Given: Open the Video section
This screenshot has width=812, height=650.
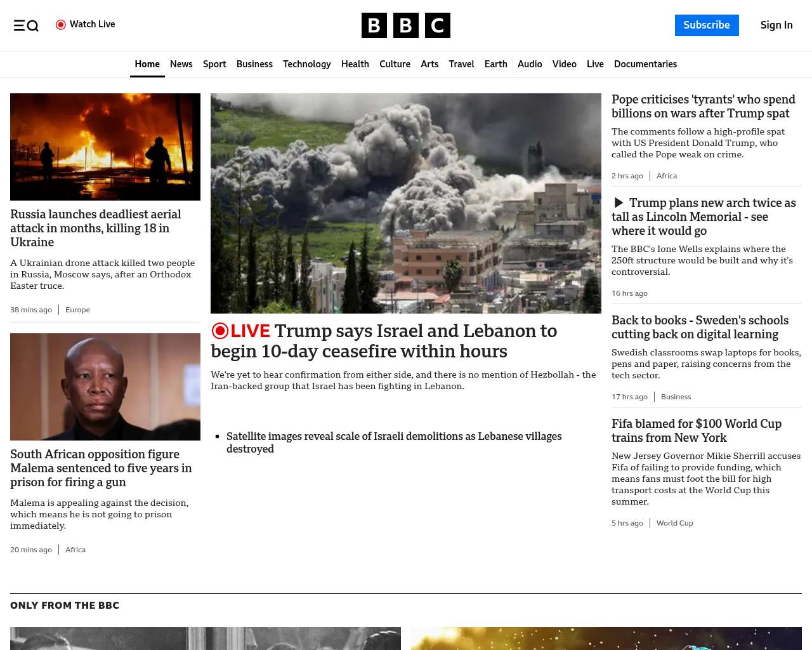Looking at the screenshot, I should point(565,64).
